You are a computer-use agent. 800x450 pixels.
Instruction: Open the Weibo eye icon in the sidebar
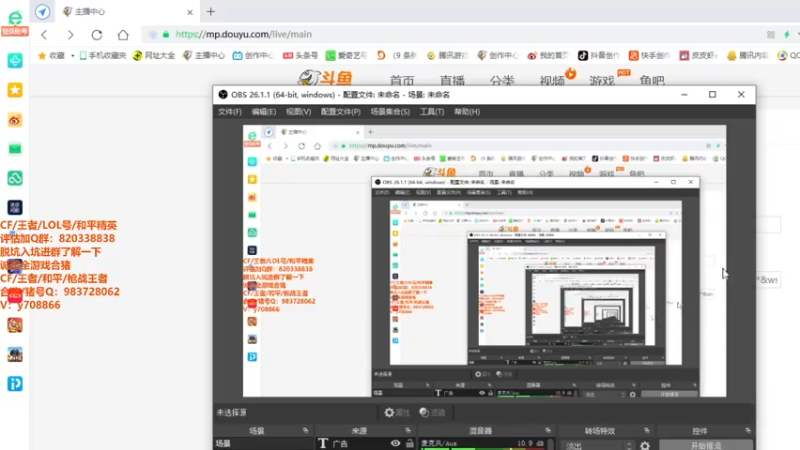[x=15, y=120]
